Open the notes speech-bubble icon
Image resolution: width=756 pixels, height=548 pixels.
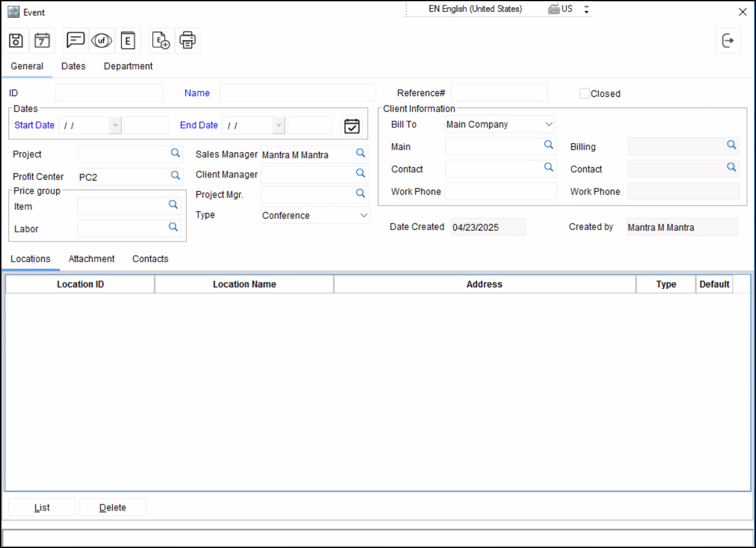[x=75, y=41]
